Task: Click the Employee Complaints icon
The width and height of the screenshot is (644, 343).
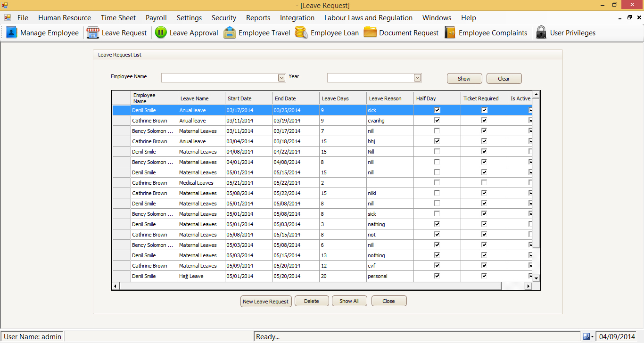Action: pos(450,33)
